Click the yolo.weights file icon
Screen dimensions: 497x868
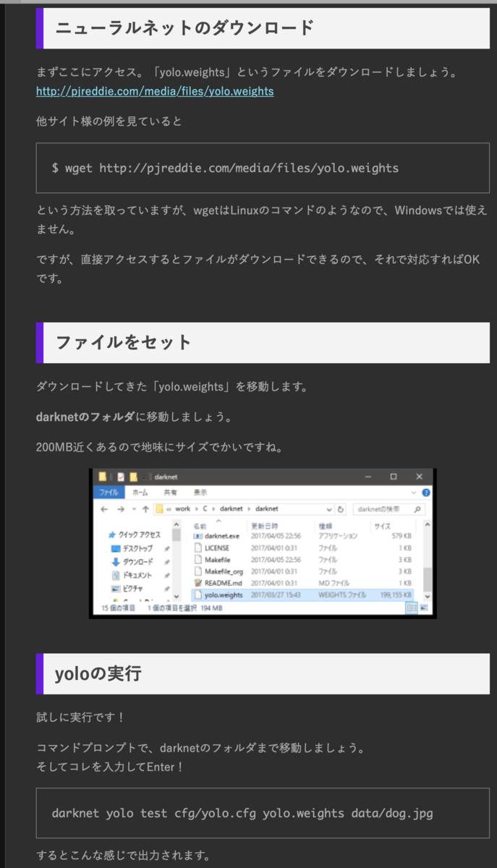(197, 595)
